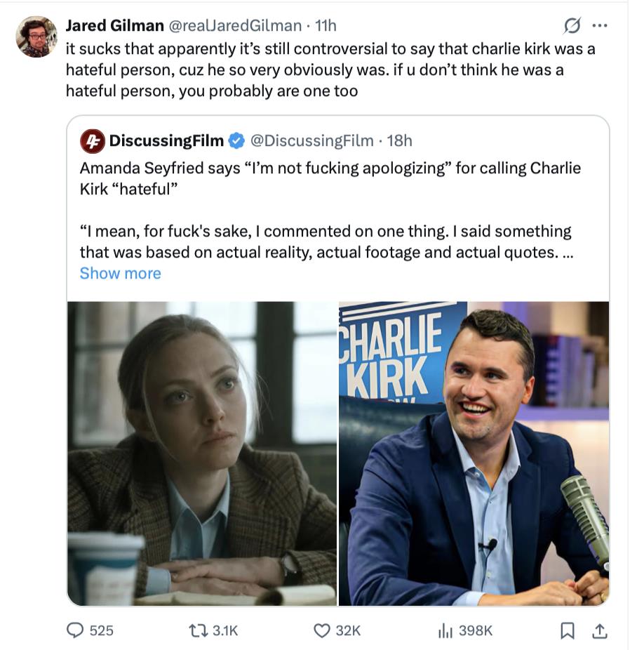Image resolution: width=644 pixels, height=650 pixels.
Task: Enlarge left photo of woman in tweed blazer
Action: click(202, 453)
